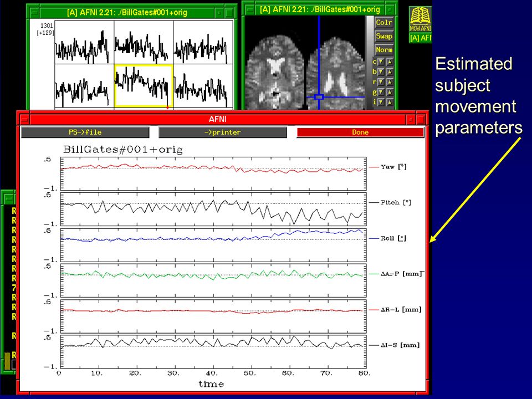532x399 pixels.
Task: Click the Norm button in image viewer
Action: click(383, 49)
